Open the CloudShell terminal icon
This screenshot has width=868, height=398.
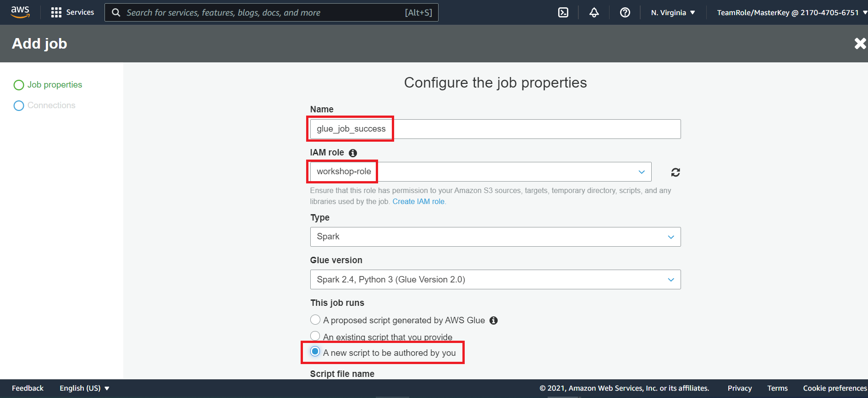pos(563,12)
